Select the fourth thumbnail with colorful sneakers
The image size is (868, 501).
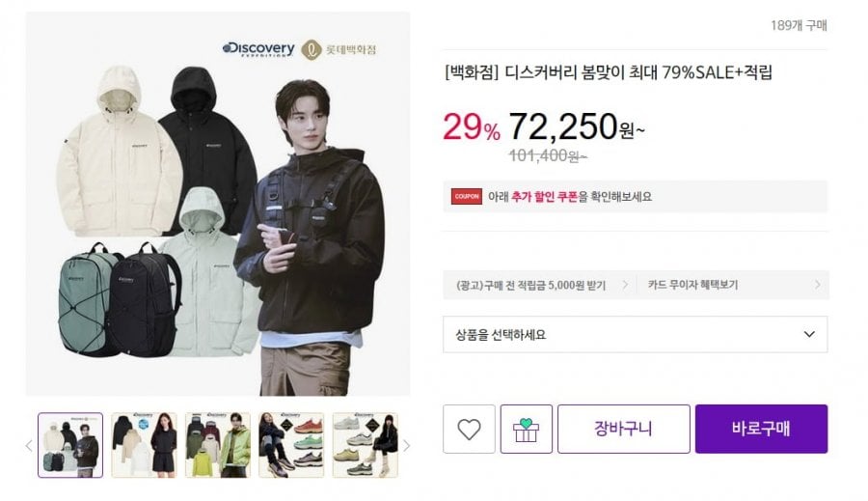tap(291, 445)
